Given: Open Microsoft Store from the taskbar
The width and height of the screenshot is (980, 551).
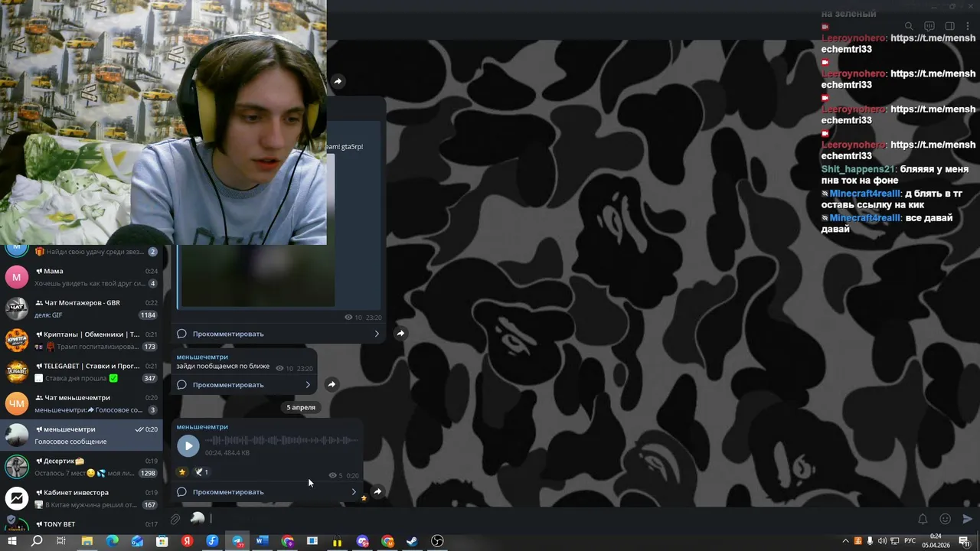Looking at the screenshot, I should coord(162,541).
